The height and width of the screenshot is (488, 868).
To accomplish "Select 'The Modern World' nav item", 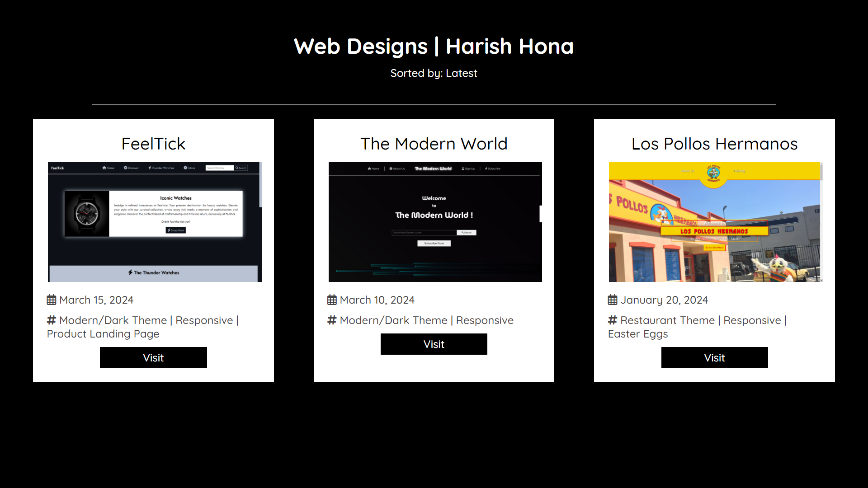I will click(434, 169).
